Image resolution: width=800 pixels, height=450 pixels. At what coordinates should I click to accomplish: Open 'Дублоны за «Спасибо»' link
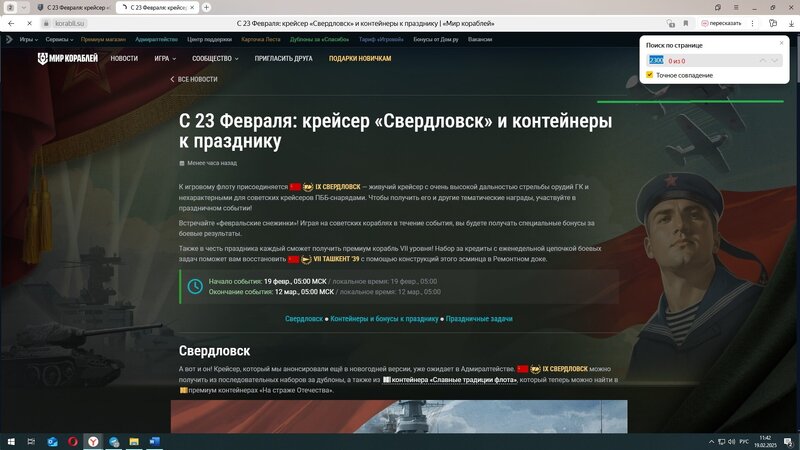[x=319, y=39]
